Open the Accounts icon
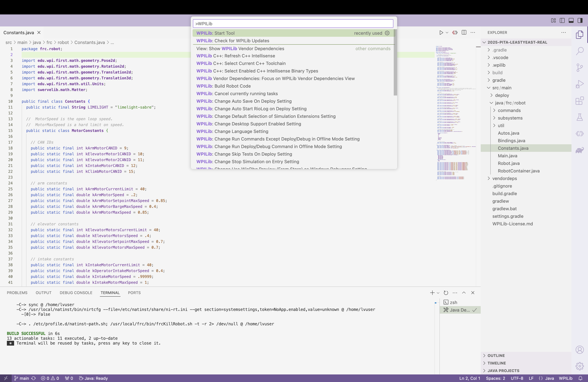The width and height of the screenshot is (588, 382). 580,350
